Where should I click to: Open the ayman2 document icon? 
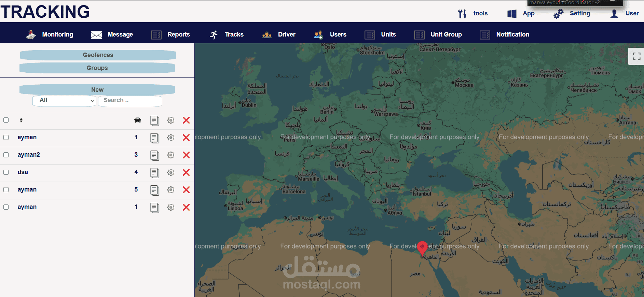(155, 155)
